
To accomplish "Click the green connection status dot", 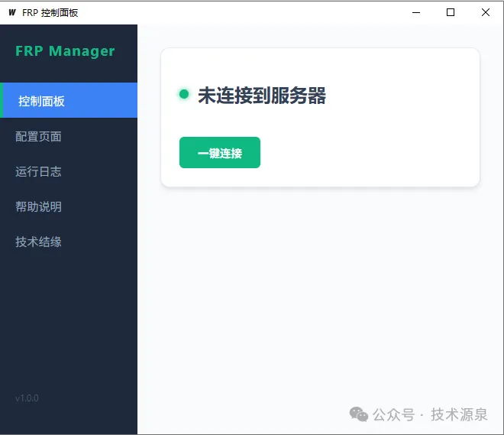I will point(184,94).
